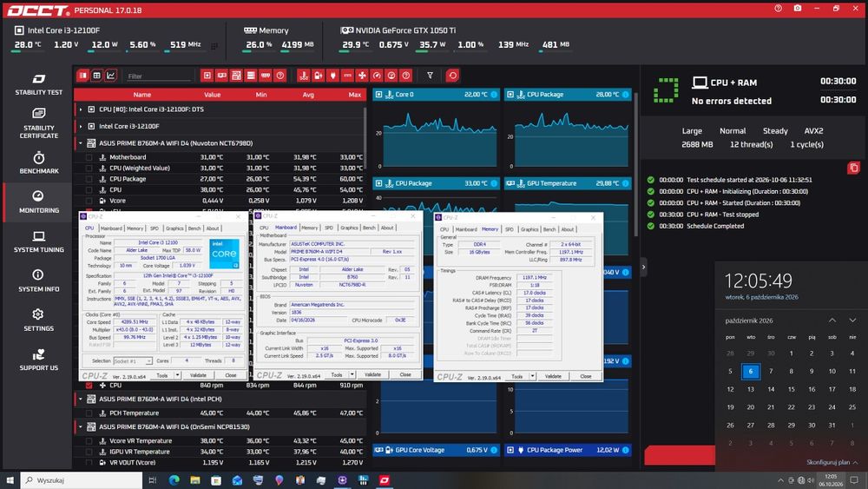Open the Windows Start menu
Image resolution: width=868 pixels, height=489 pixels.
10,480
